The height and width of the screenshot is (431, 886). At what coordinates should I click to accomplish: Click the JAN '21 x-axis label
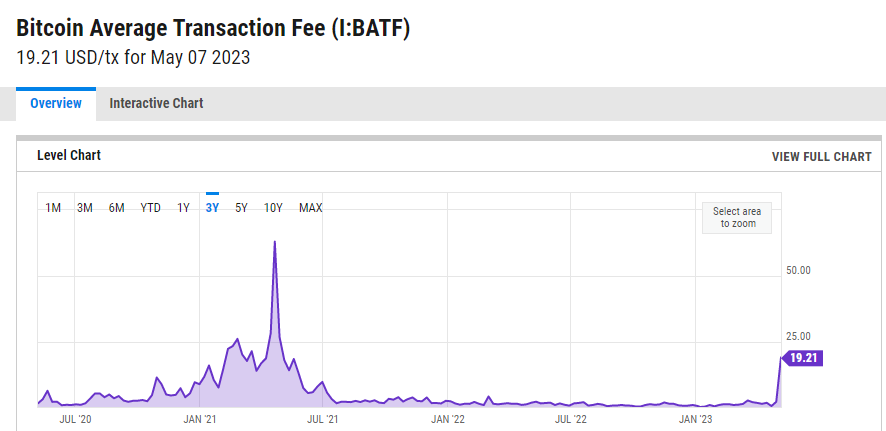tap(199, 420)
